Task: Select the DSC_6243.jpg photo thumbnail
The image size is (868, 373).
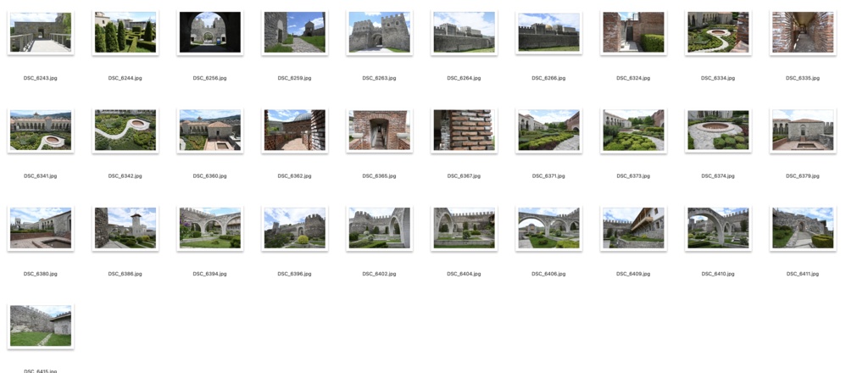Action: 41,32
